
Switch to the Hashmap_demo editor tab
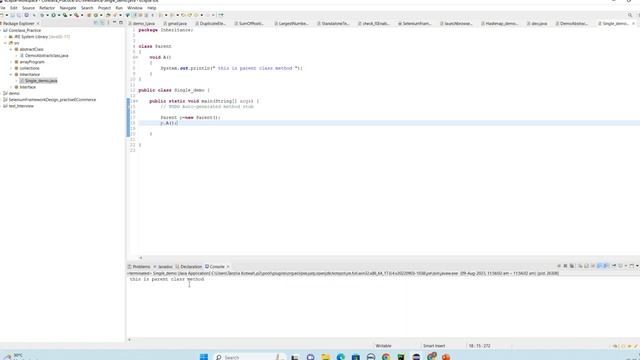(x=500, y=24)
